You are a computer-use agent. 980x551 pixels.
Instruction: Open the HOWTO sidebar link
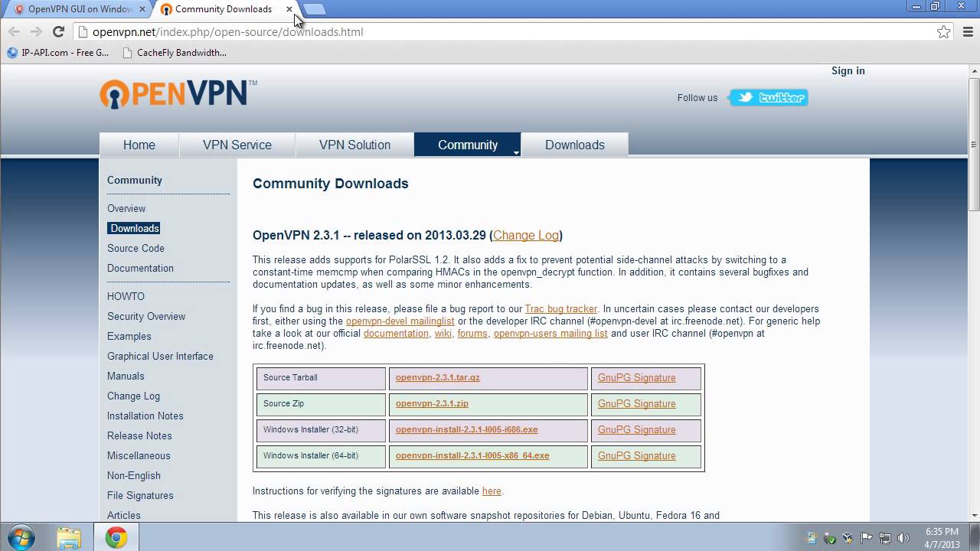[126, 296]
